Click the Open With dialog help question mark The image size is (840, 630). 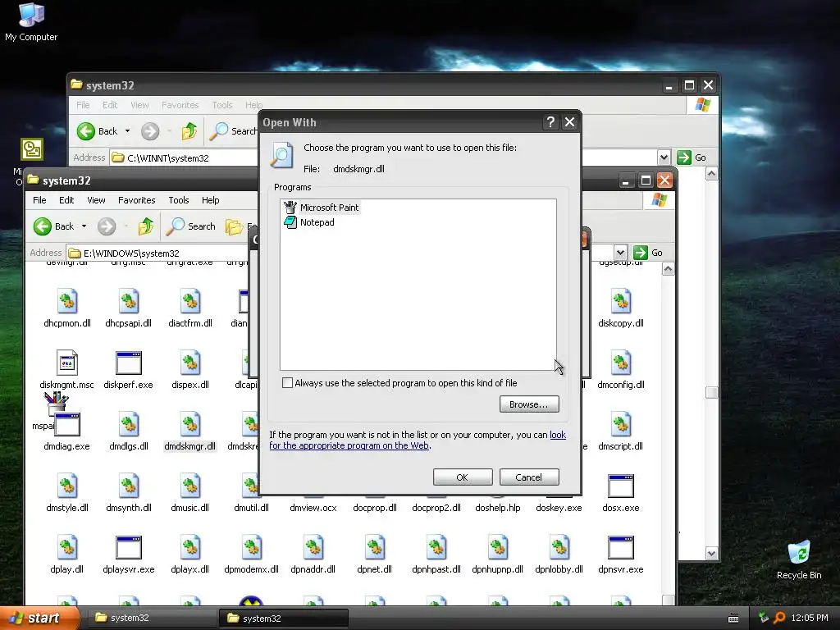(550, 122)
